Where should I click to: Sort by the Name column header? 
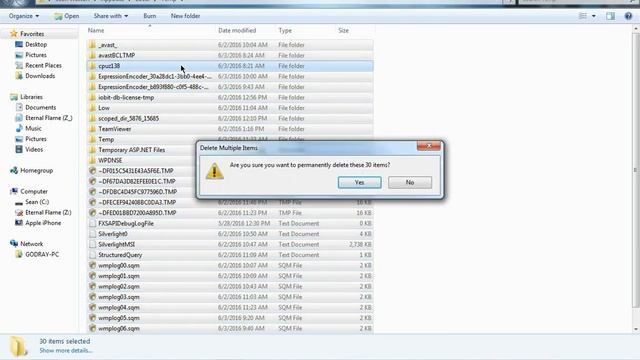point(96,31)
